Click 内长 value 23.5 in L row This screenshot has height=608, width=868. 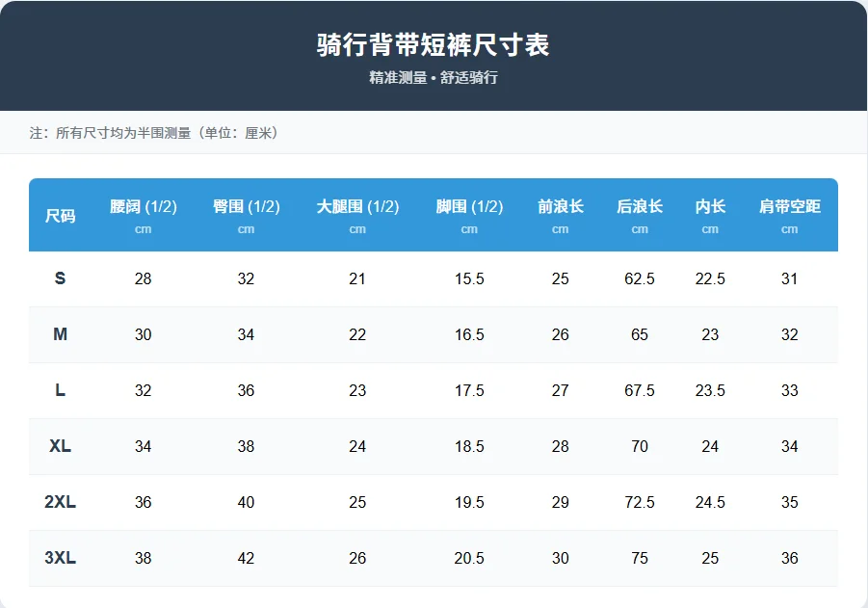tap(710, 390)
